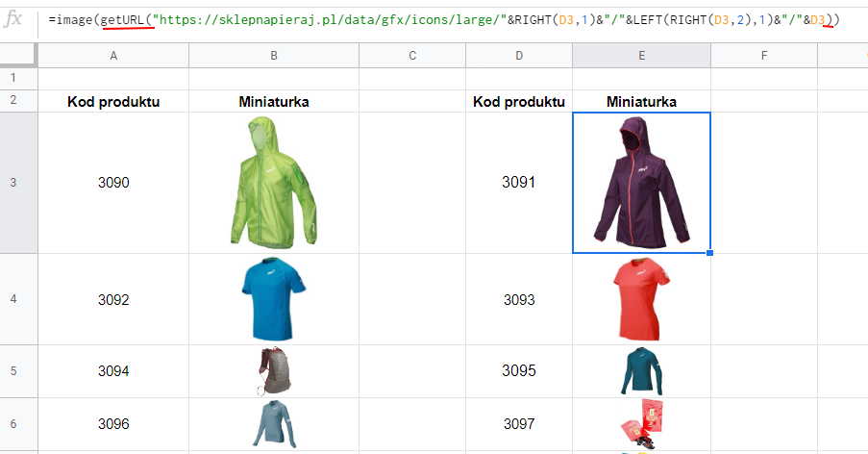Image resolution: width=868 pixels, height=454 pixels.
Task: Select the blue t-shirt thumbnail
Action: (x=274, y=299)
